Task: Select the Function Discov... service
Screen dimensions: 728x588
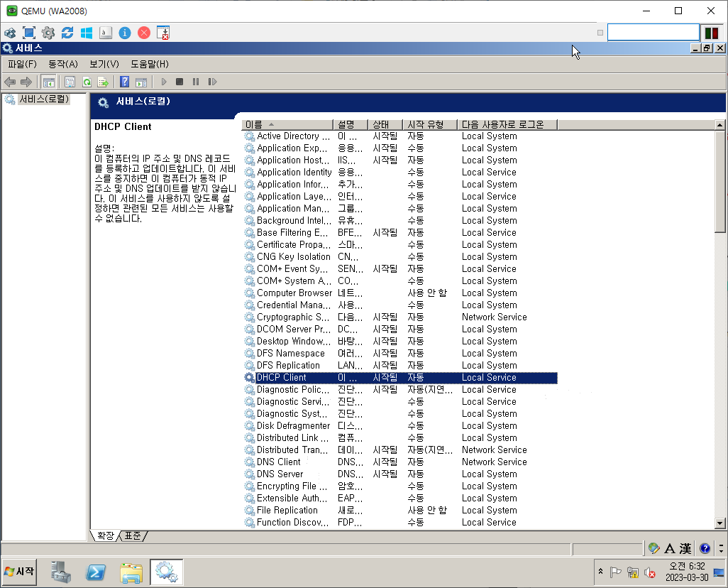Action: [x=399, y=523]
